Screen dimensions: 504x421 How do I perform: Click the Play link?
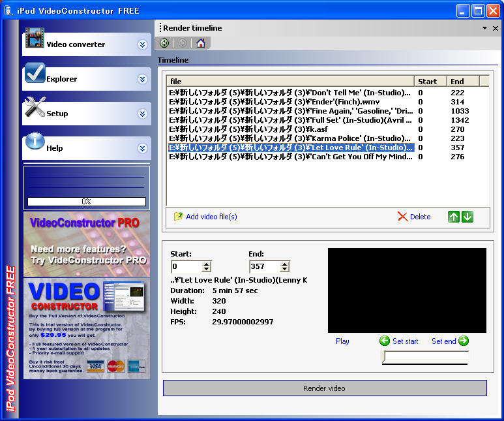342,341
